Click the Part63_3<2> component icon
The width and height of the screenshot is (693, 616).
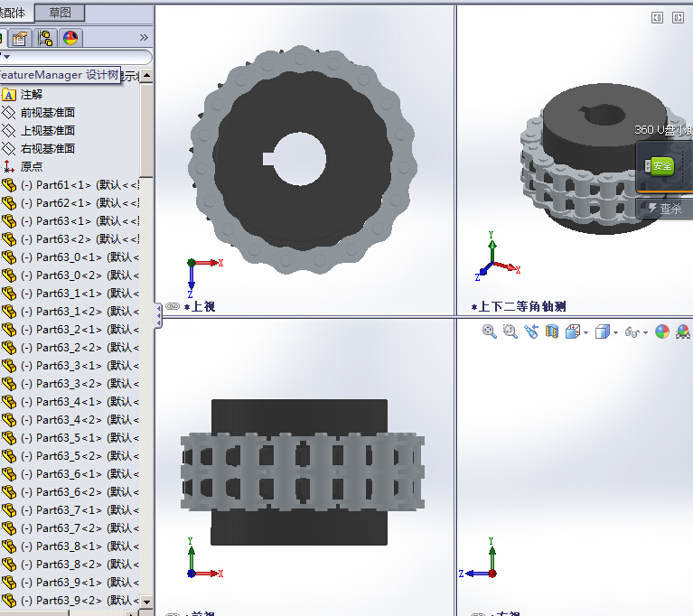9,384
